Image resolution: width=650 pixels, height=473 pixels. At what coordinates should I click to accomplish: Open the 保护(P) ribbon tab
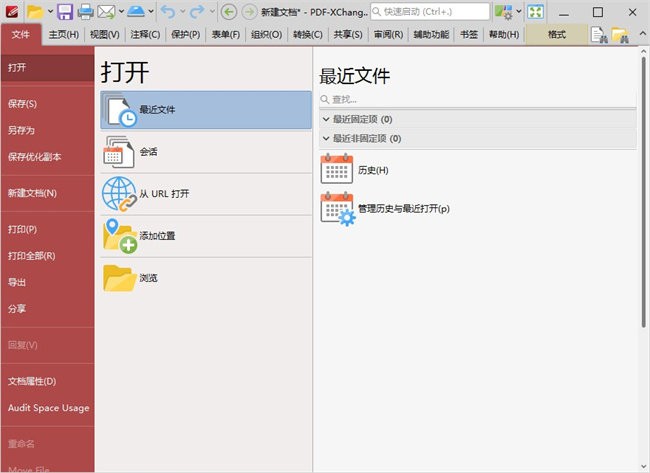coord(185,35)
